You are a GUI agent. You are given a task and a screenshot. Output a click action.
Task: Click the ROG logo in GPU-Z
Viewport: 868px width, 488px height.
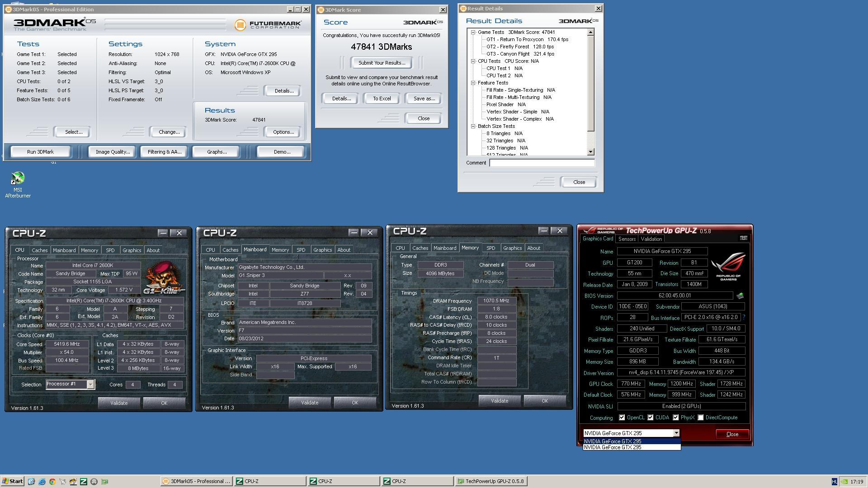[728, 266]
